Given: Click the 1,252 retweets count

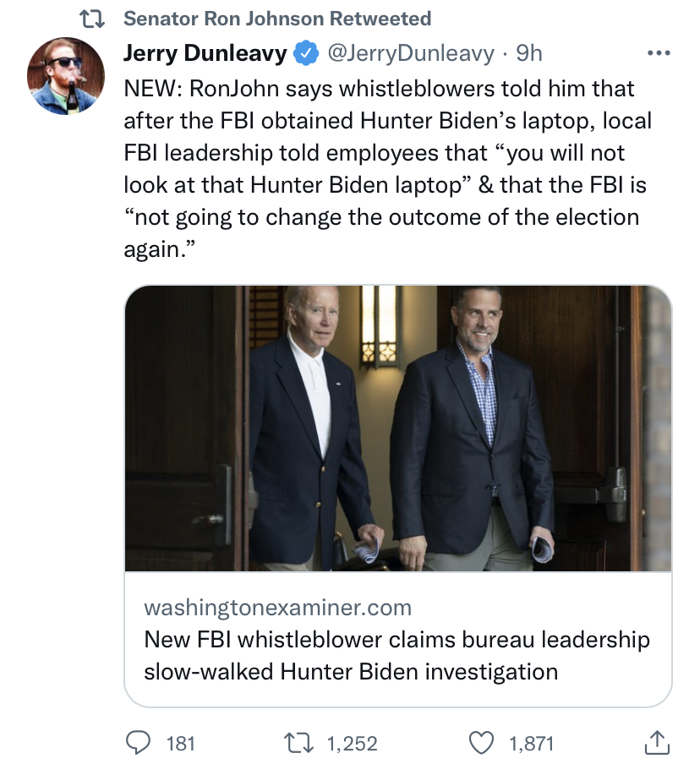Looking at the screenshot, I should point(353,744).
